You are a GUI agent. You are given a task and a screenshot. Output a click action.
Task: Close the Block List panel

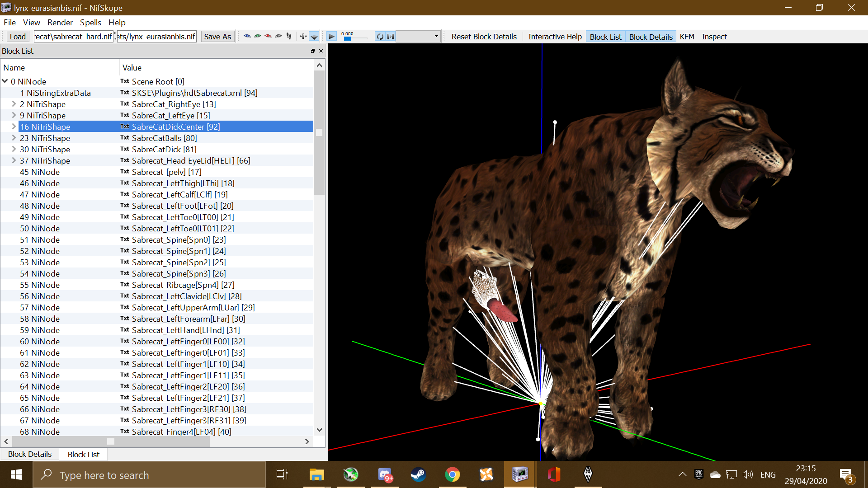pos(321,51)
